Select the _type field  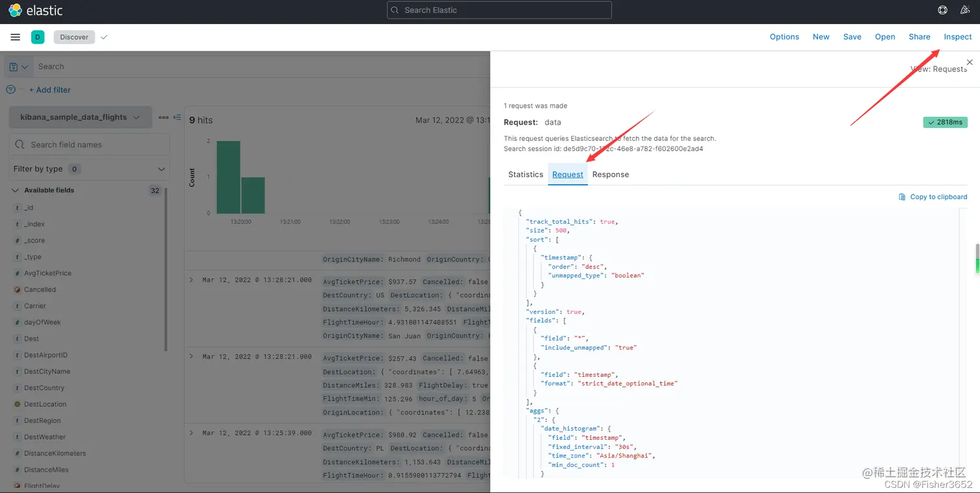32,257
